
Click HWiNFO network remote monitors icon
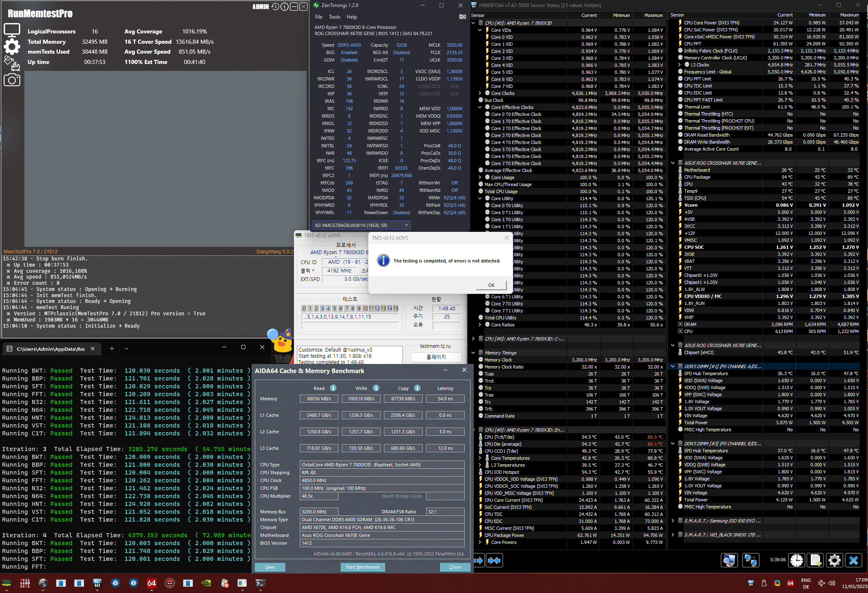pos(750,560)
